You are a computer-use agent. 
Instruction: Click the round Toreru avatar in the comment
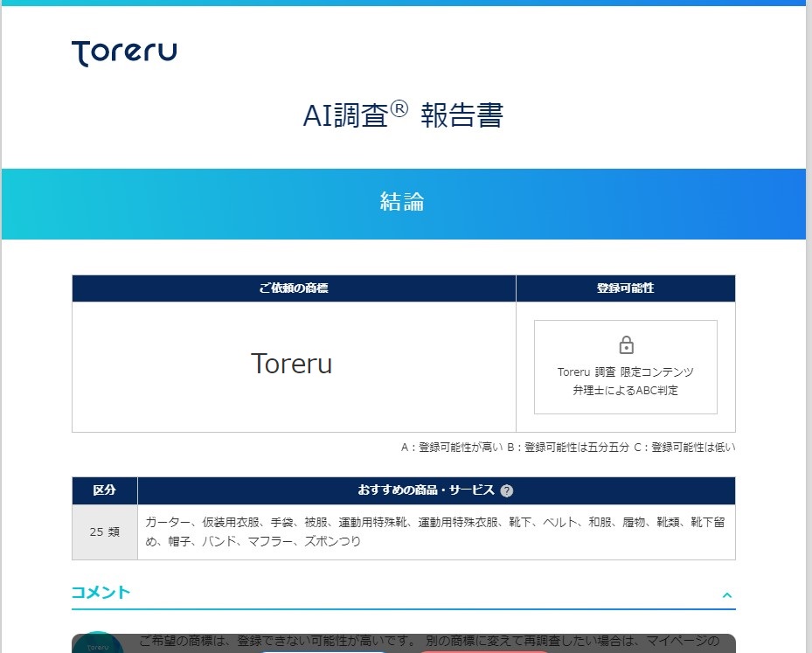98,643
